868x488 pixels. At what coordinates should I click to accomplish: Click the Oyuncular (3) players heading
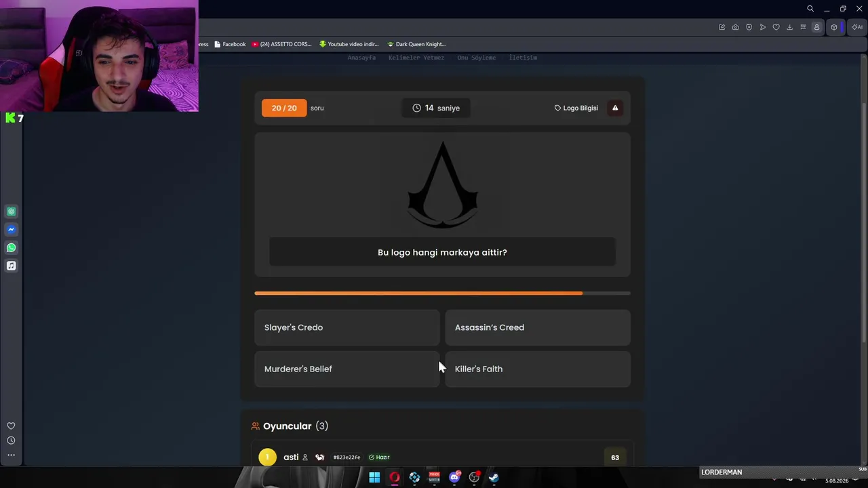click(x=296, y=426)
